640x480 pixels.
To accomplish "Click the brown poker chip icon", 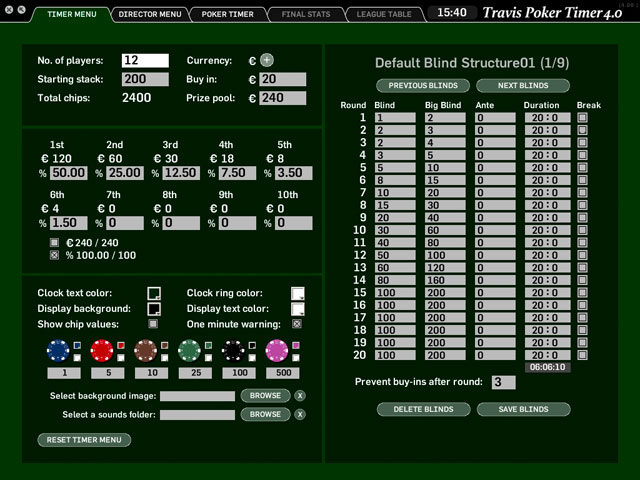I will tap(145, 351).
